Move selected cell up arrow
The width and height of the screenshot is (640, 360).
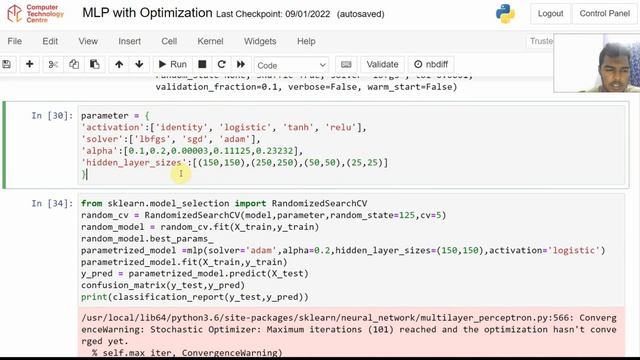pyautogui.click(x=119, y=64)
